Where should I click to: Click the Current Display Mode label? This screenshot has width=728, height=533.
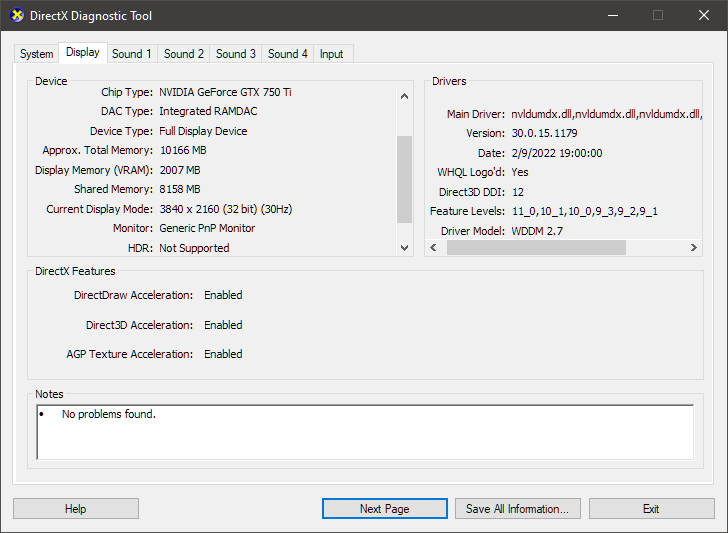coord(99,209)
